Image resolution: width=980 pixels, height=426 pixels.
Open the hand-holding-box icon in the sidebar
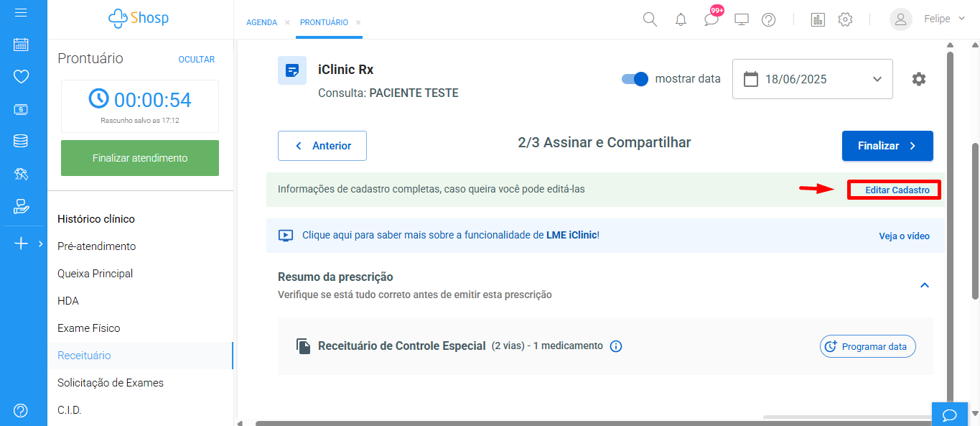21,207
